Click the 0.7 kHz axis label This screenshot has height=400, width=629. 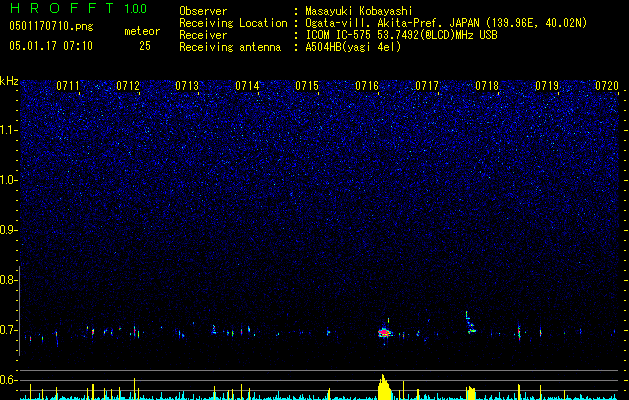8,330
